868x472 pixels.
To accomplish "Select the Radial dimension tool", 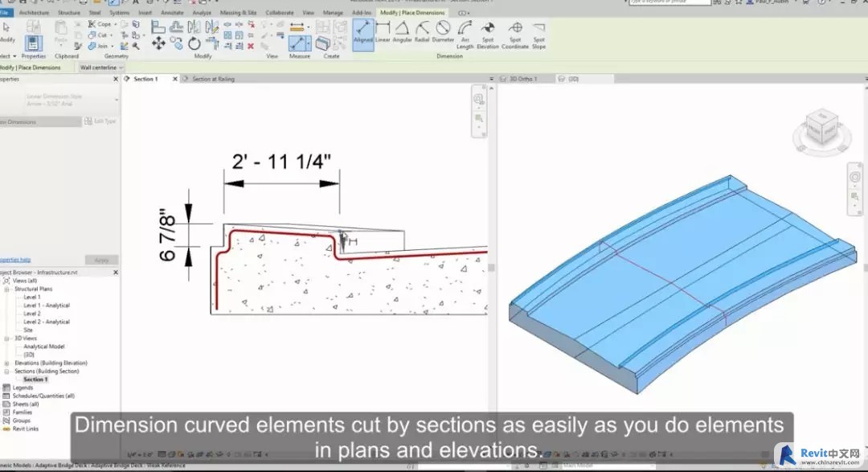I will [422, 32].
